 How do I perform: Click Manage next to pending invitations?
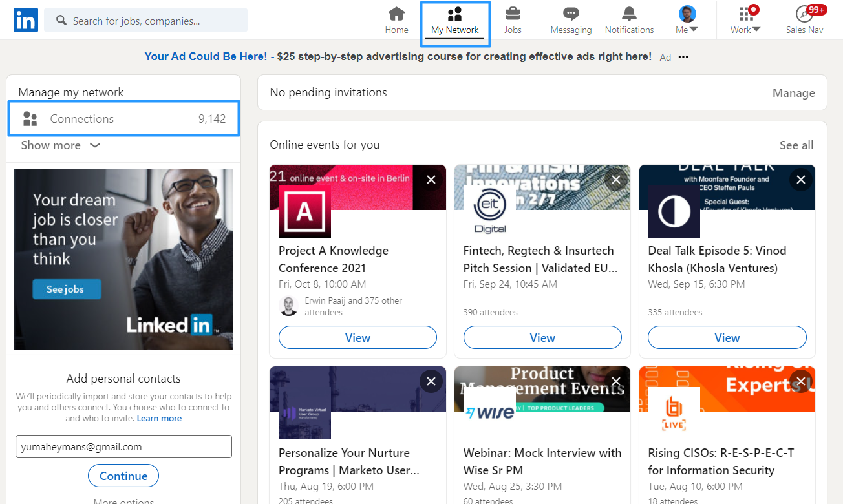[794, 92]
